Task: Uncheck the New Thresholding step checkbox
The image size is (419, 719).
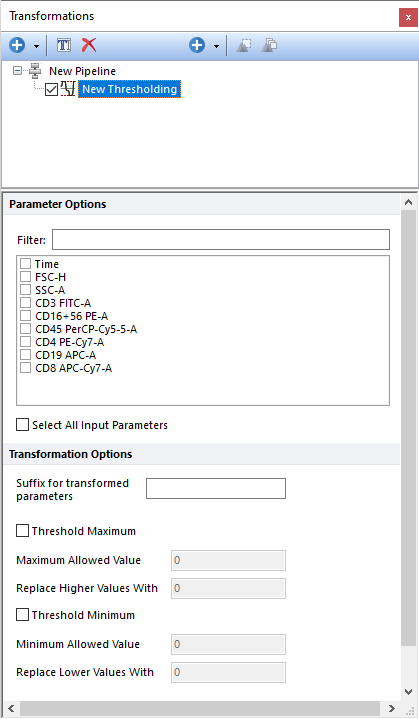Action: tap(51, 89)
